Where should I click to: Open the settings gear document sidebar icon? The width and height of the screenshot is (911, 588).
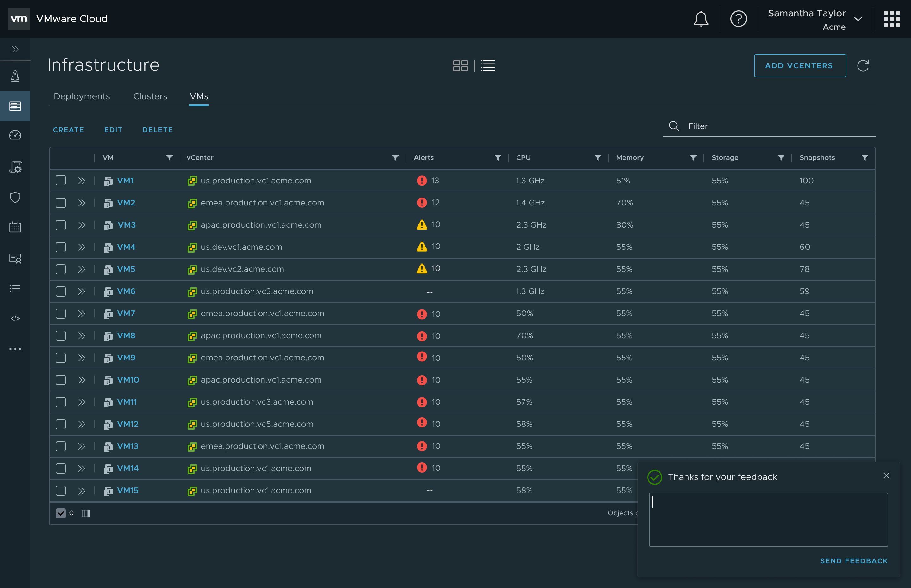[15, 167]
